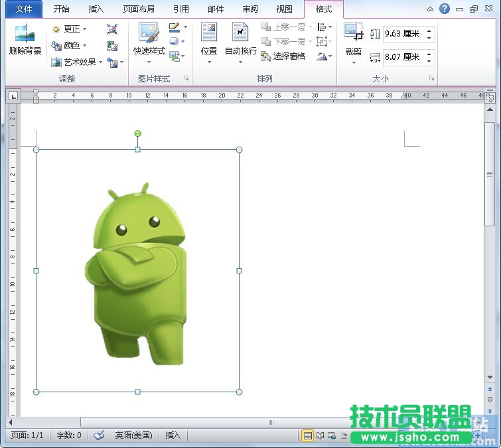
Task: Click the Rotate objects icon
Action: click(322, 56)
